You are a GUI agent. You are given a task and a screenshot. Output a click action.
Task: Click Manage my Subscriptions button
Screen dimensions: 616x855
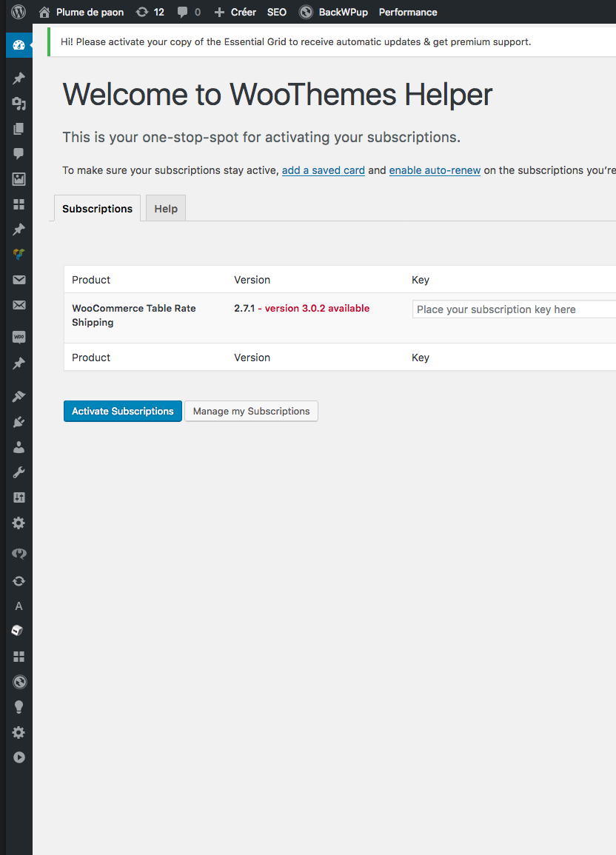pyautogui.click(x=251, y=411)
